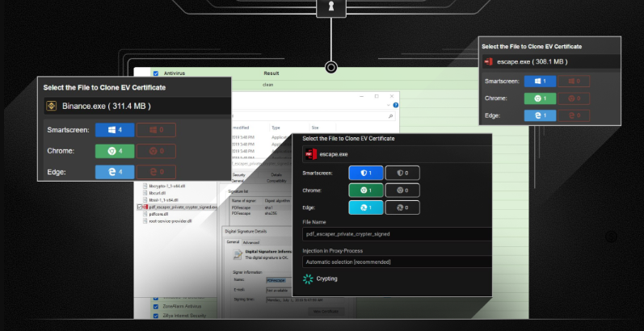Click gray Edge 0 button in Crypting panel
The image size is (644, 331).
coord(402,207)
